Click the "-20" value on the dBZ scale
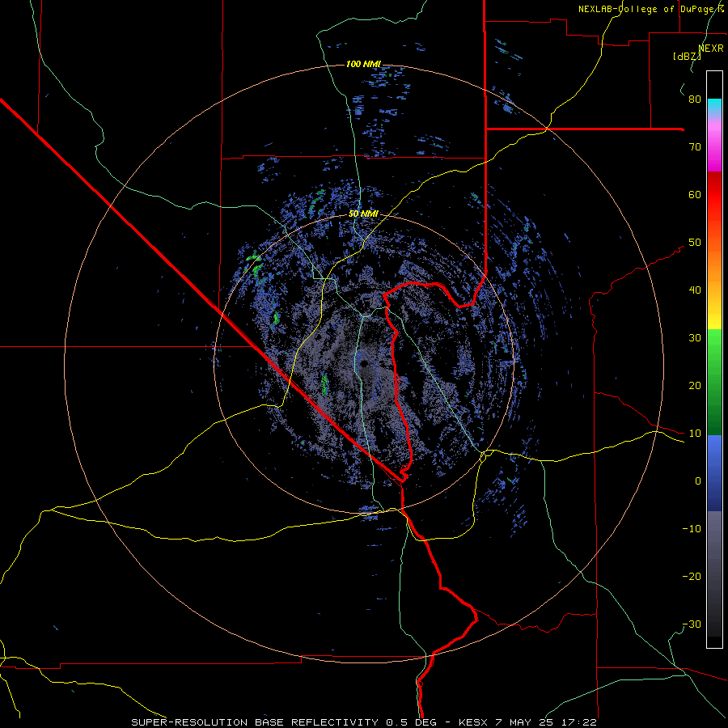The image size is (728, 728). (692, 576)
